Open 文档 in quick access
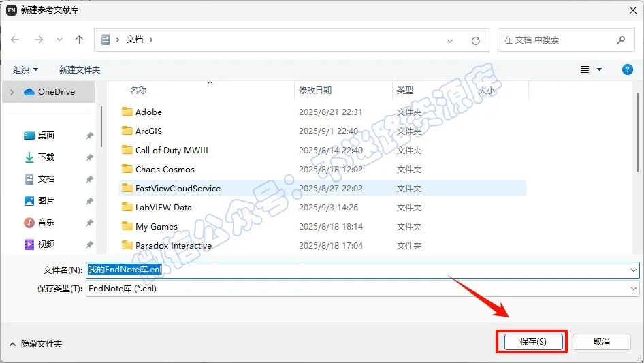Viewport: 644px width, 363px height. pos(46,179)
